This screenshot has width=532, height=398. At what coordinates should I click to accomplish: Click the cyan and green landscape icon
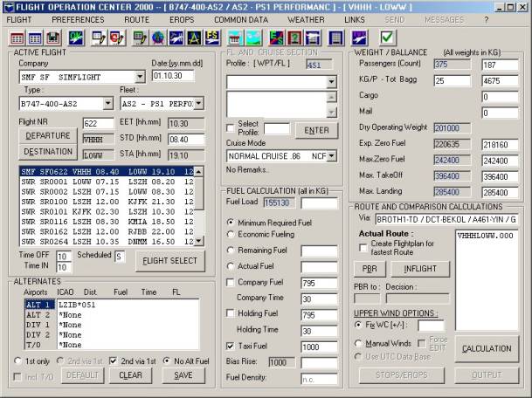coord(254,38)
